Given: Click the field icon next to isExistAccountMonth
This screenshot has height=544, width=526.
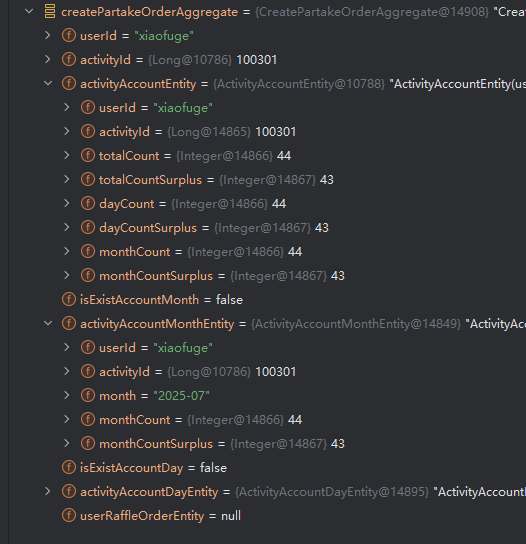Looking at the screenshot, I should click(x=69, y=299).
